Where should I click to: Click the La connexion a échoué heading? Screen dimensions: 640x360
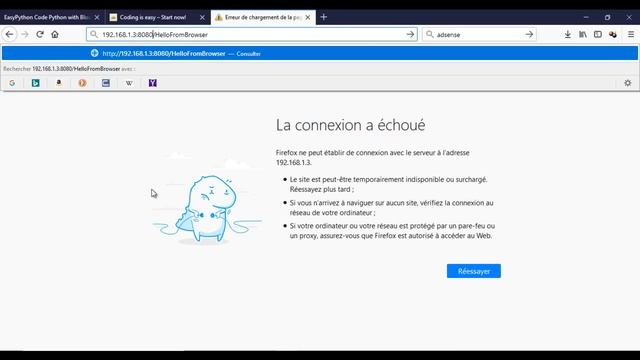[350, 125]
